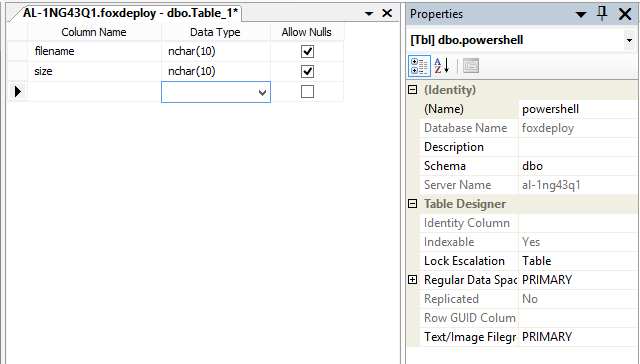
Task: Check Allow Nulls for the new empty row
Action: point(307,91)
